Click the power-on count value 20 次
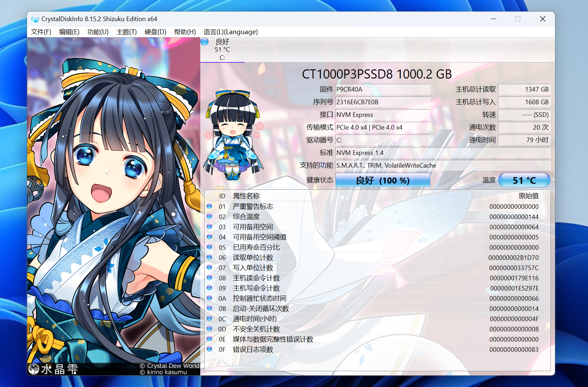 tap(524, 127)
